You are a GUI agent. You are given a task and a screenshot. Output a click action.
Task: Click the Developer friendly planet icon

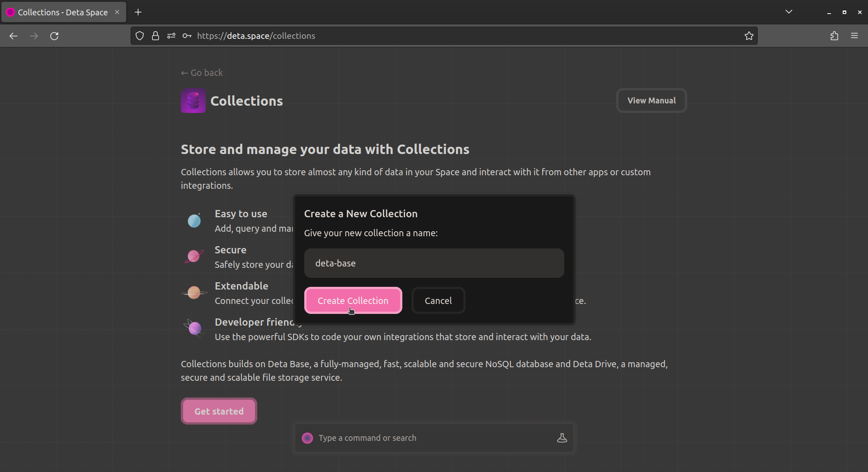[194, 328]
